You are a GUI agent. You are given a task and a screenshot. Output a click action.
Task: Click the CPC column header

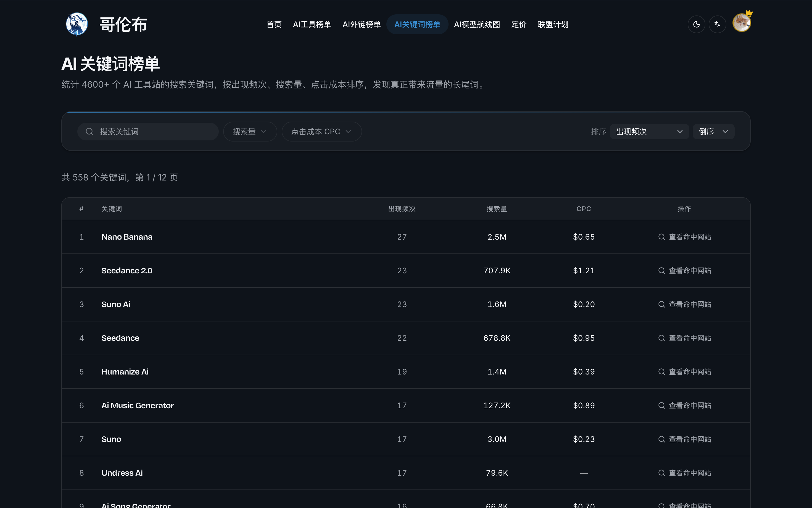(x=584, y=209)
